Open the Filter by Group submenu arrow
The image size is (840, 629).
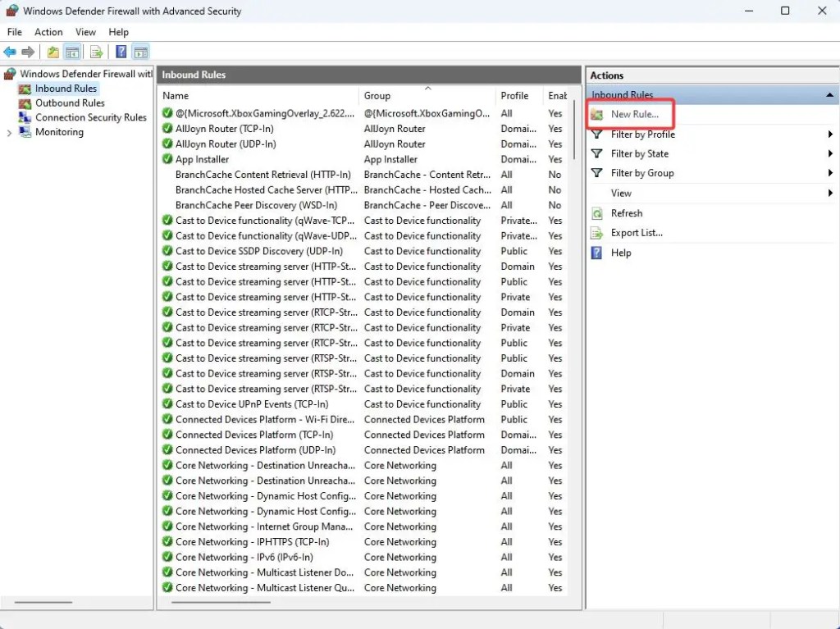830,173
